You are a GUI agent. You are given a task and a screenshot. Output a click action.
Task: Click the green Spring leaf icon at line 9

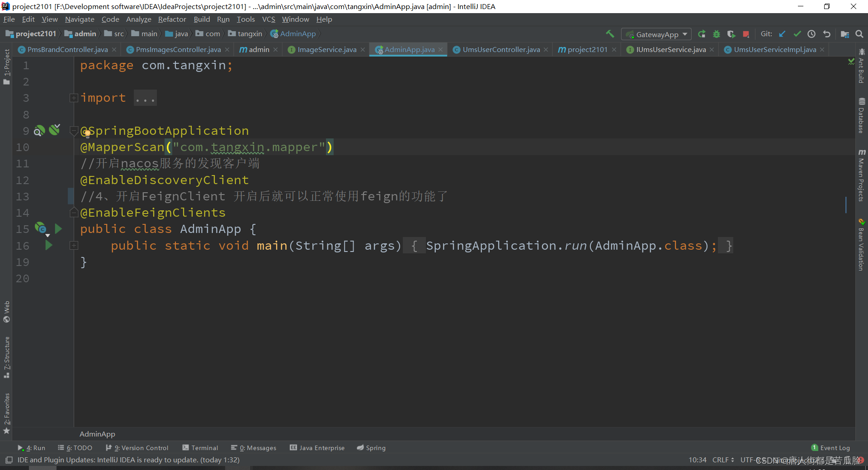point(55,130)
